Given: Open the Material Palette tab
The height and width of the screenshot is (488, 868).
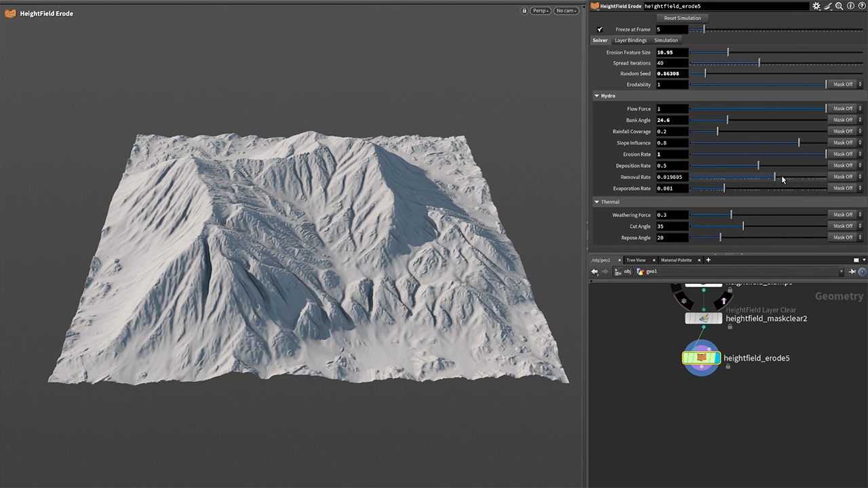Looking at the screenshot, I should pyautogui.click(x=676, y=260).
